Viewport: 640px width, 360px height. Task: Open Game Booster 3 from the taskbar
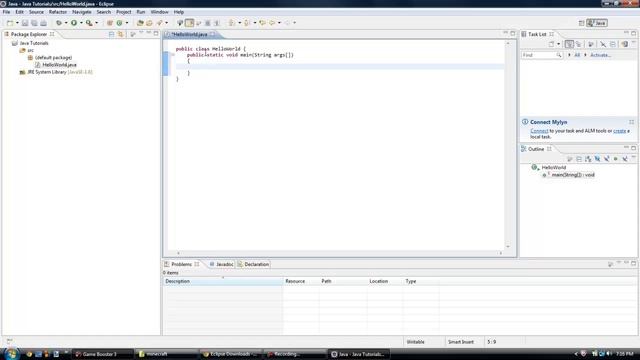103,354
